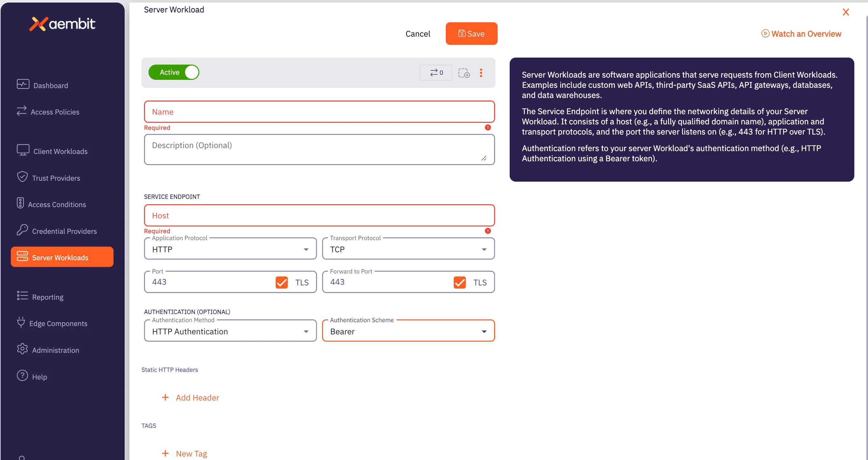Click Watch an Overview link
The height and width of the screenshot is (460, 868).
[x=801, y=33]
